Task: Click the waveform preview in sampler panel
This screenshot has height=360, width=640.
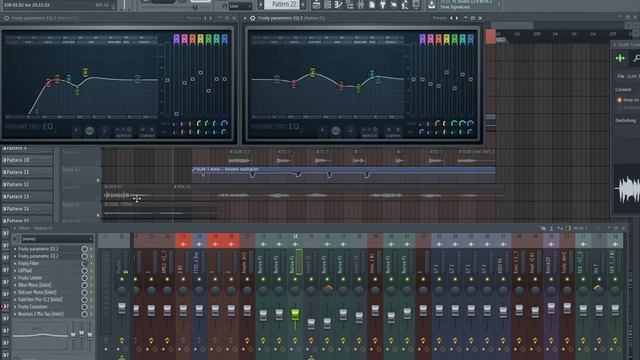Action: click(x=627, y=189)
